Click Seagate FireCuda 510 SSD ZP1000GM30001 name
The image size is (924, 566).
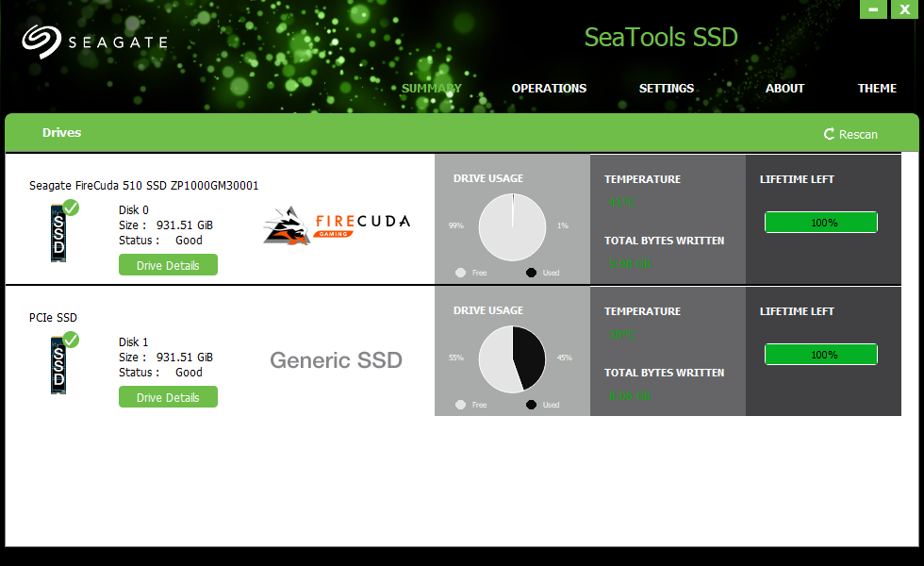[143, 186]
